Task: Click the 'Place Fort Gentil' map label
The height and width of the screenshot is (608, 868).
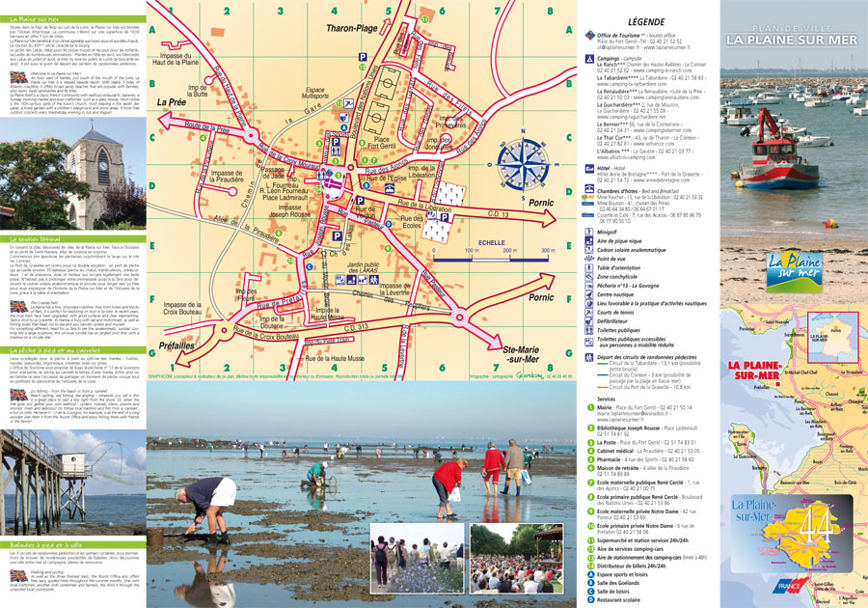Action: click(381, 143)
